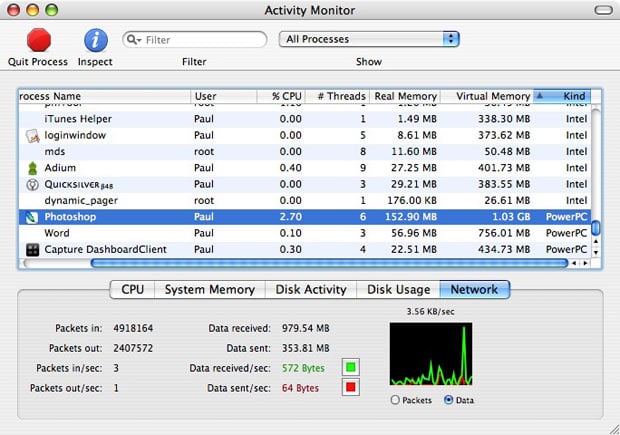Click the 353.81 MB data sent value

[305, 348]
